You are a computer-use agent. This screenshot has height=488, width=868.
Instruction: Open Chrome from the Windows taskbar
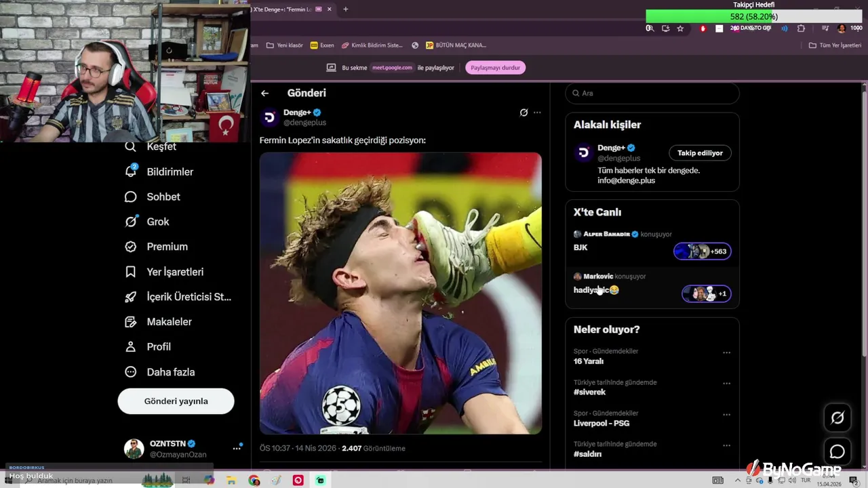(254, 481)
